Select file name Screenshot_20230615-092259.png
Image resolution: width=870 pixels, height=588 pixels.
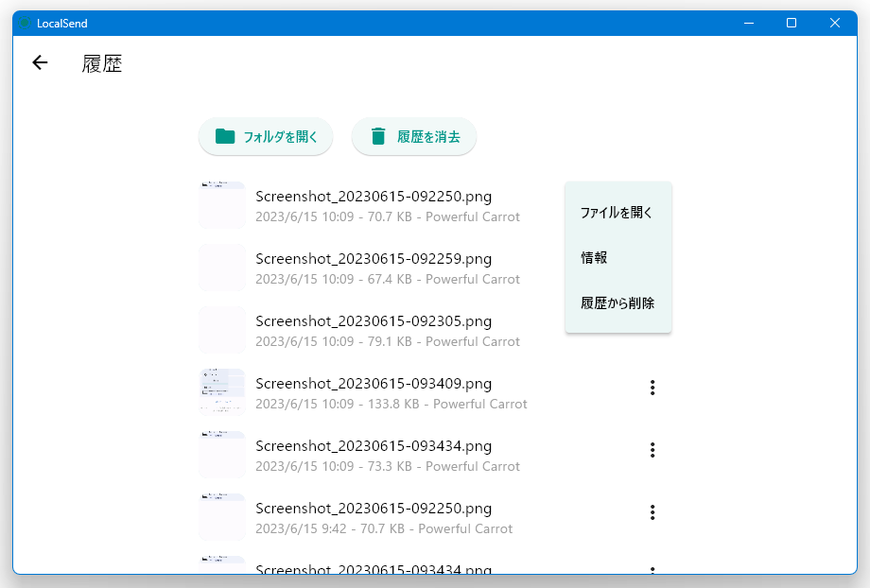[x=374, y=259]
